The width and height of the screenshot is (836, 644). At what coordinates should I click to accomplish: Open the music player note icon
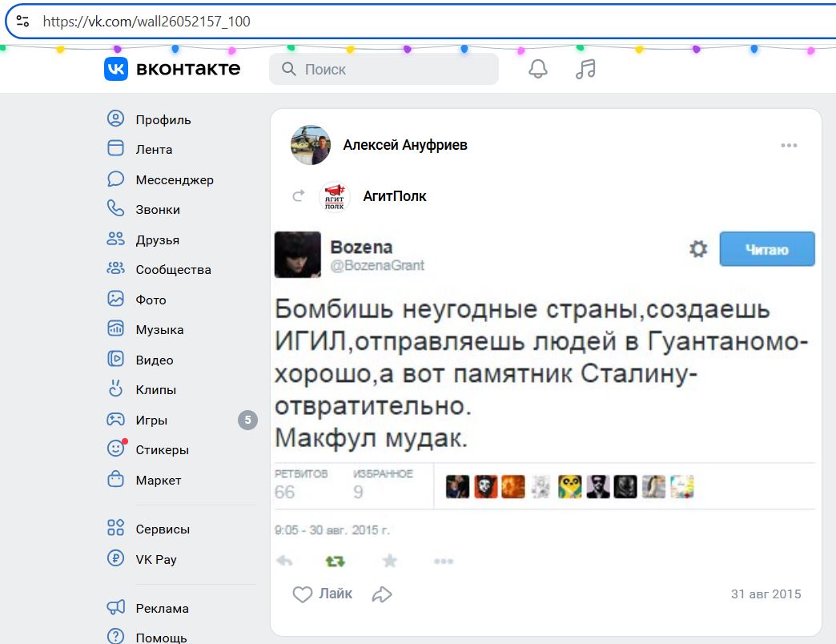click(x=585, y=69)
